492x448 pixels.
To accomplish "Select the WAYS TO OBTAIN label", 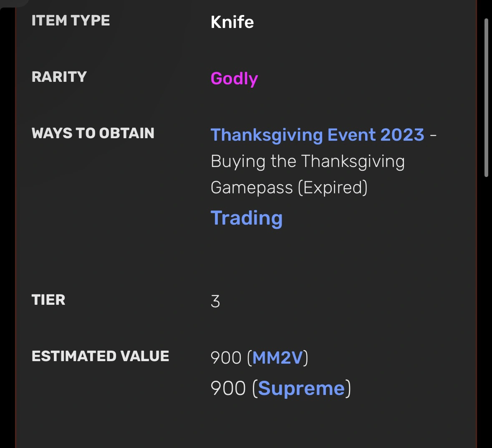I will [x=93, y=133].
